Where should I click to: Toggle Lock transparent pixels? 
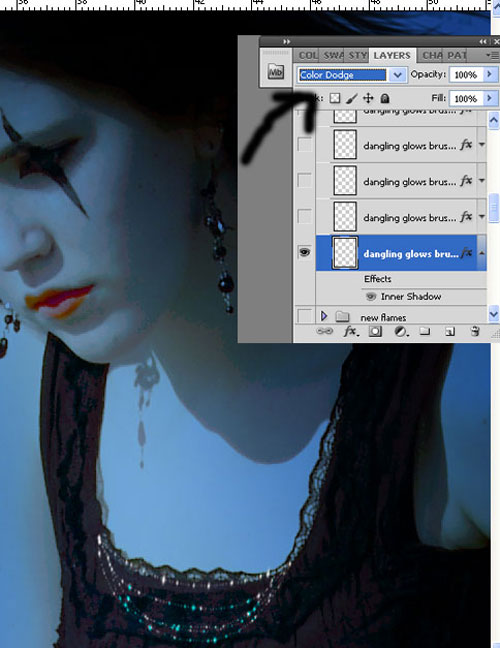pos(335,98)
